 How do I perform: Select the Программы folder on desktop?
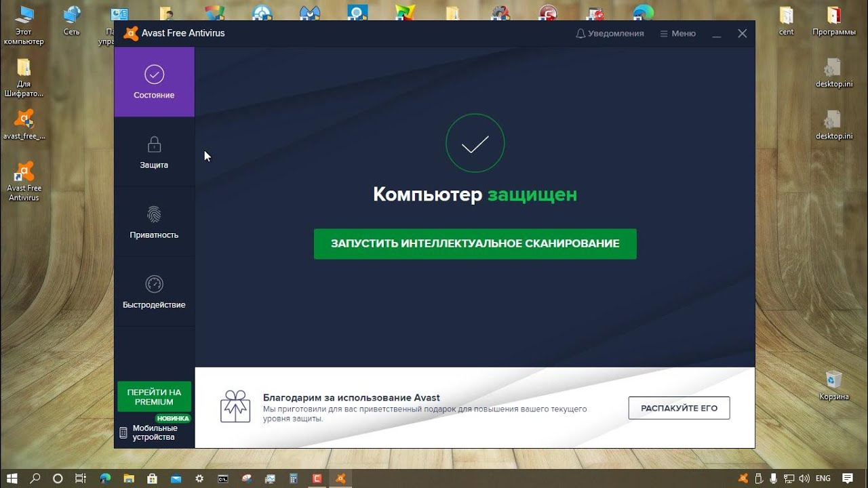click(834, 20)
